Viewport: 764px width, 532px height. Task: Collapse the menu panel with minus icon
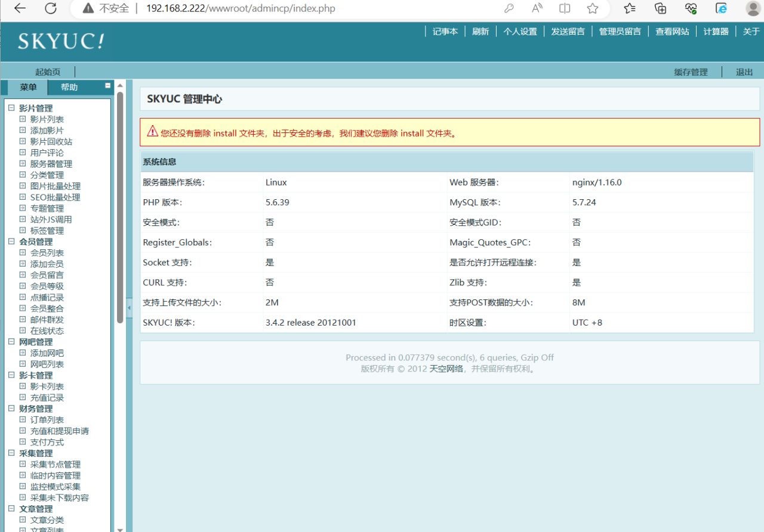(x=108, y=86)
